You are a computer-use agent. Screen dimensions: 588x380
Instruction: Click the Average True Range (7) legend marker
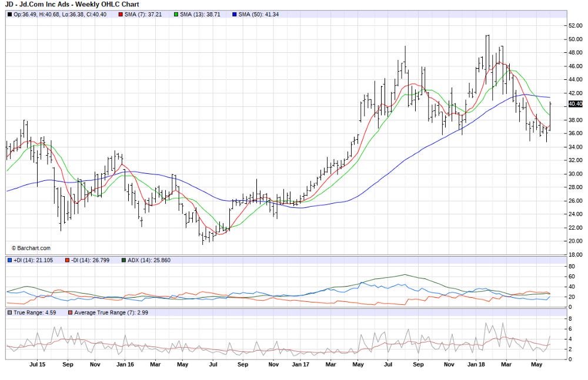click(71, 313)
